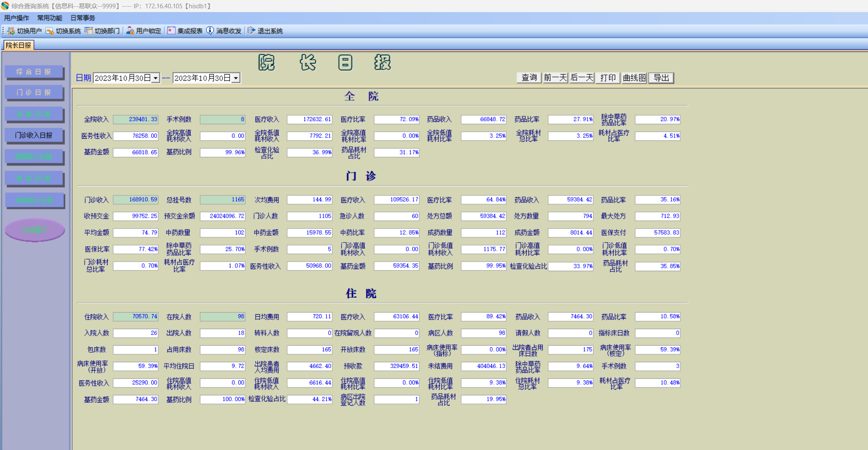Select the 院长日报 tab
This screenshot has height=450, width=868.
coord(18,45)
